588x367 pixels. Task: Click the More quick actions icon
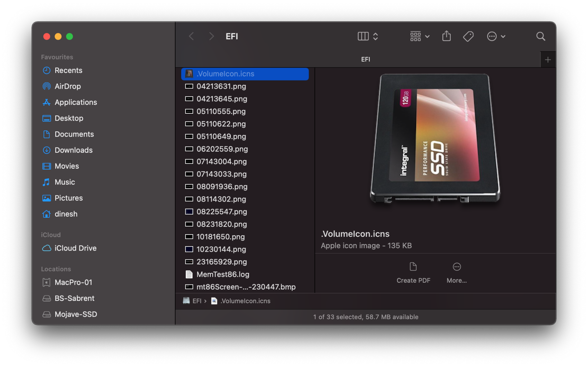(457, 267)
